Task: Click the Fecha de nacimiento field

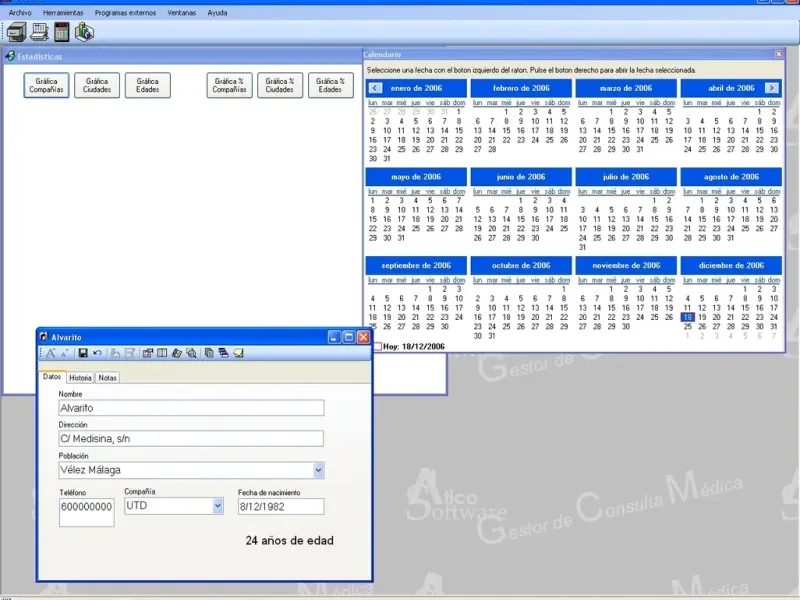Action: [281, 506]
